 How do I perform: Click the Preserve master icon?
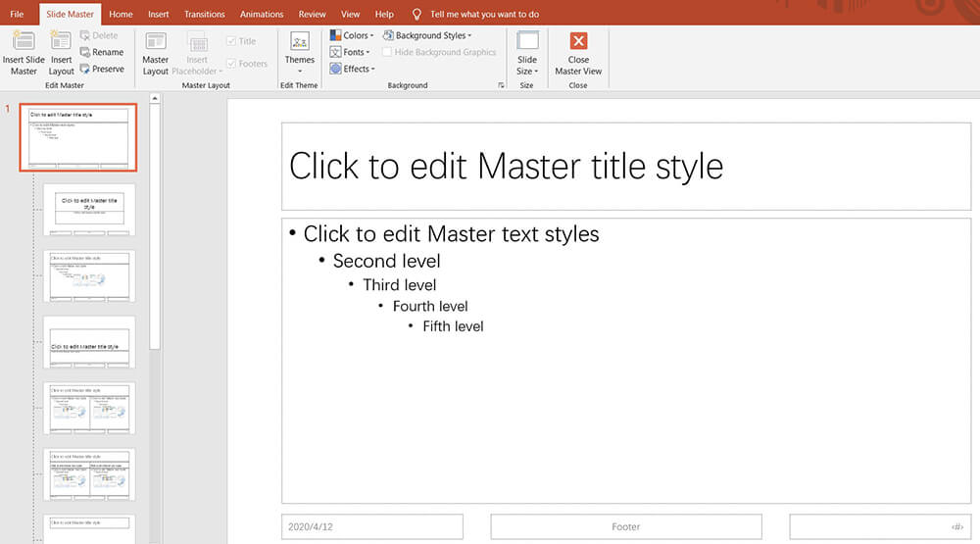coord(85,69)
